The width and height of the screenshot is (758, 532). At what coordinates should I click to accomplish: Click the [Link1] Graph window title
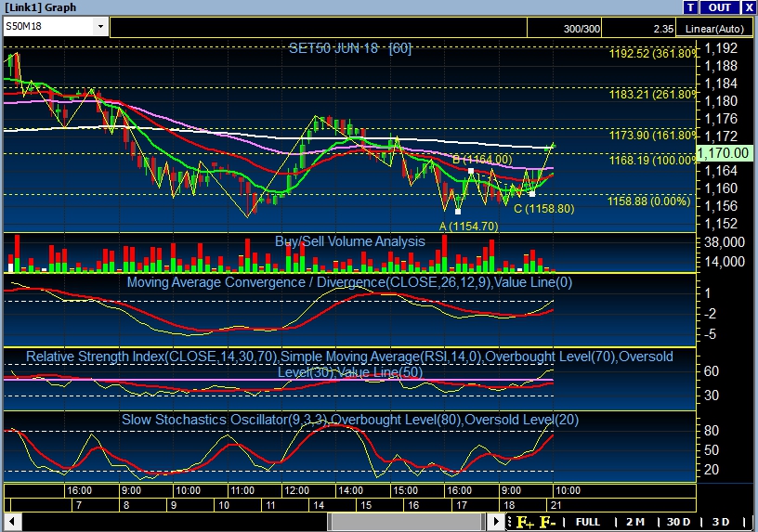pos(40,7)
